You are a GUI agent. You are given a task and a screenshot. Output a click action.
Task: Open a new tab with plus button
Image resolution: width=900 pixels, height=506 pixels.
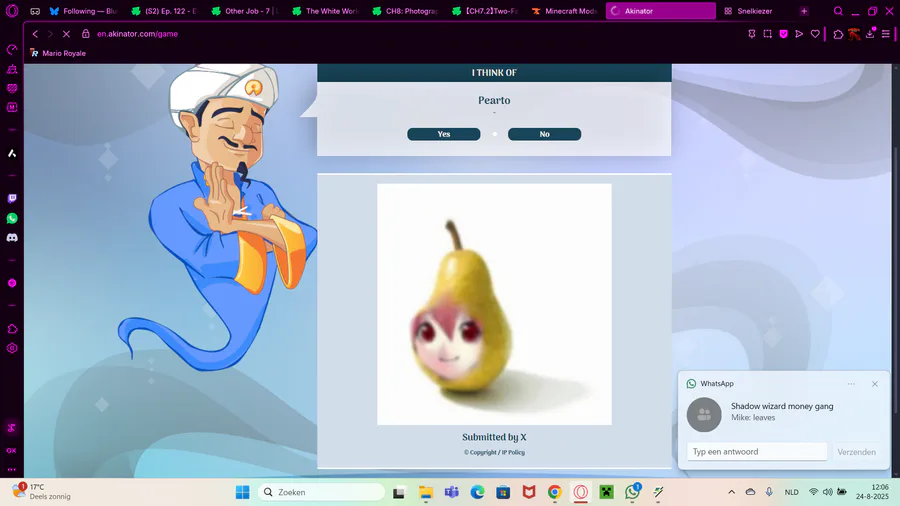(x=804, y=11)
